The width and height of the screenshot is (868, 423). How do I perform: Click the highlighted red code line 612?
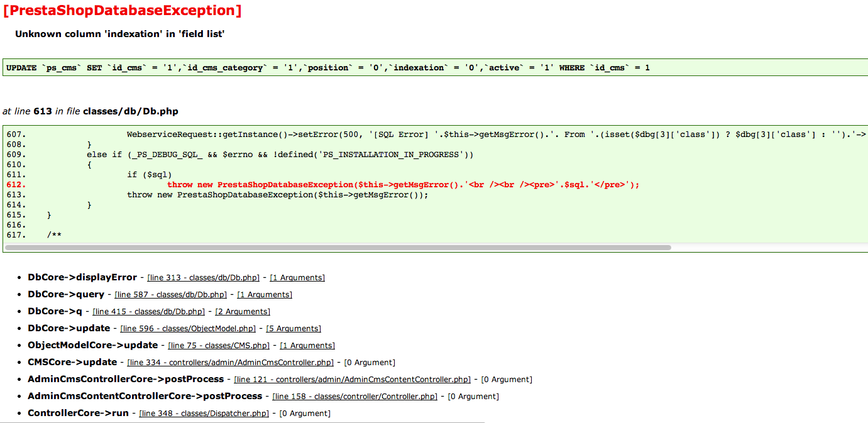tap(403, 185)
